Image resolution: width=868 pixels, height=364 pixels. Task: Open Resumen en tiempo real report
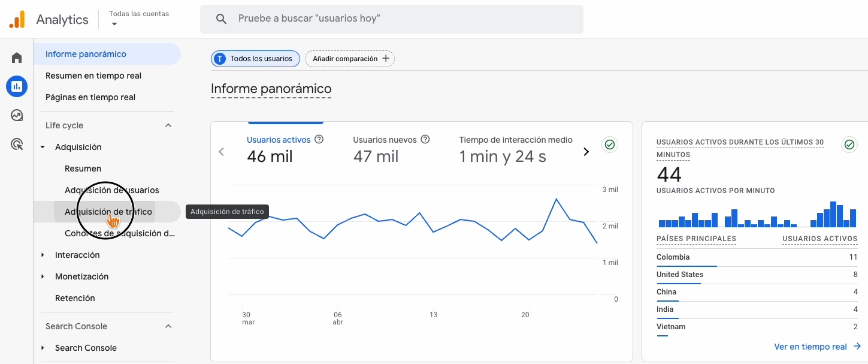click(93, 76)
